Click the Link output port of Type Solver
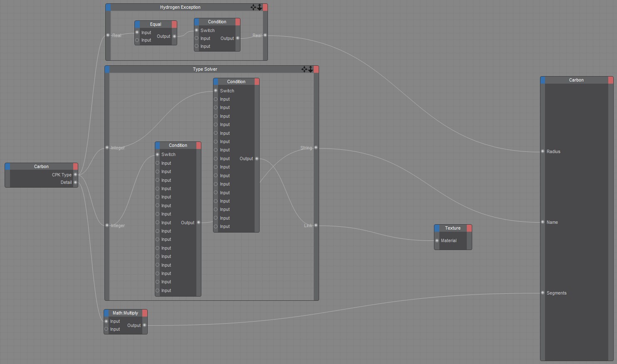 [316, 225]
